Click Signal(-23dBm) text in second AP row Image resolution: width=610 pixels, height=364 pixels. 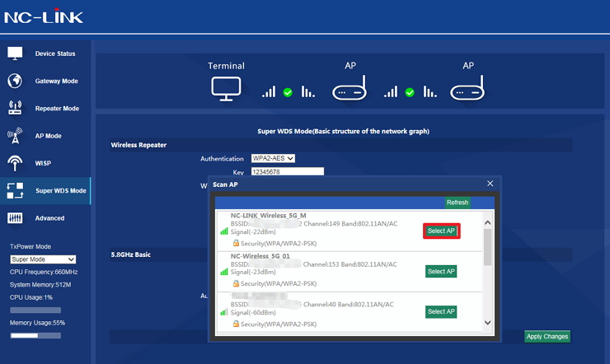(253, 272)
